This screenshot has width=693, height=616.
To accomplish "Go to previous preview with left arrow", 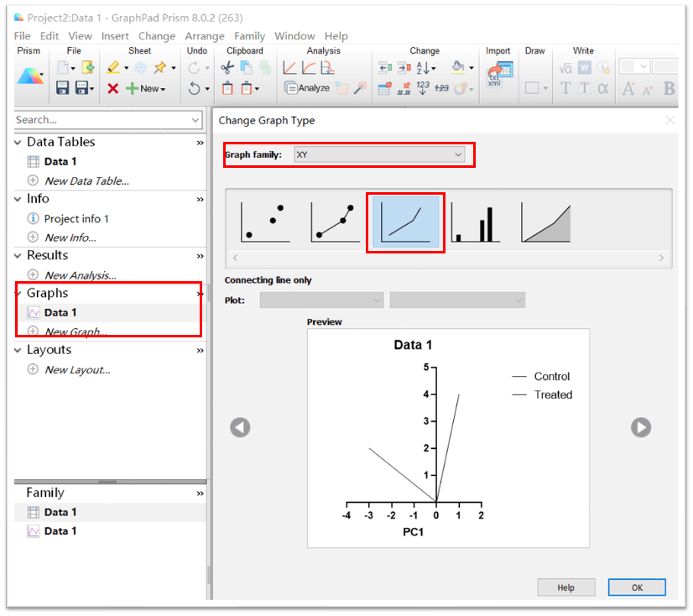I will coord(240,427).
